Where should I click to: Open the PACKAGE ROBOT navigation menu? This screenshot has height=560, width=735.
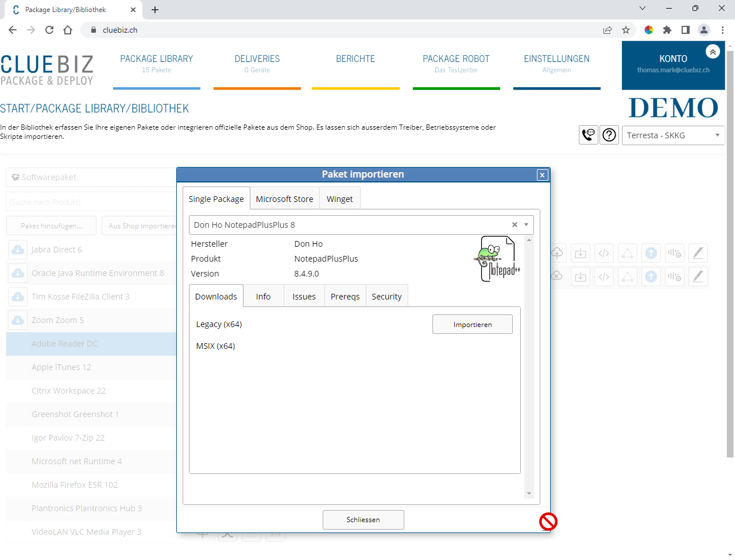click(x=457, y=64)
